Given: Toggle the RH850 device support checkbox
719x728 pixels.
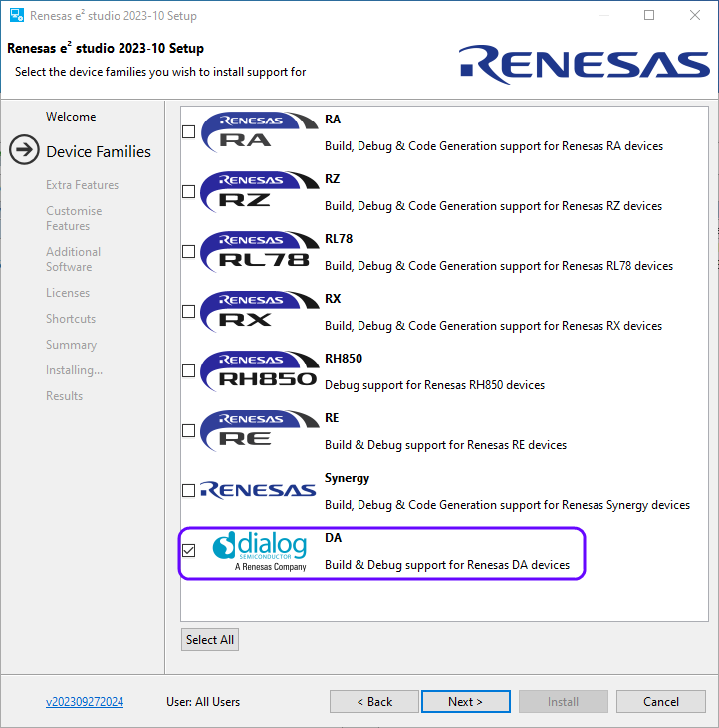Looking at the screenshot, I should pos(189,371).
